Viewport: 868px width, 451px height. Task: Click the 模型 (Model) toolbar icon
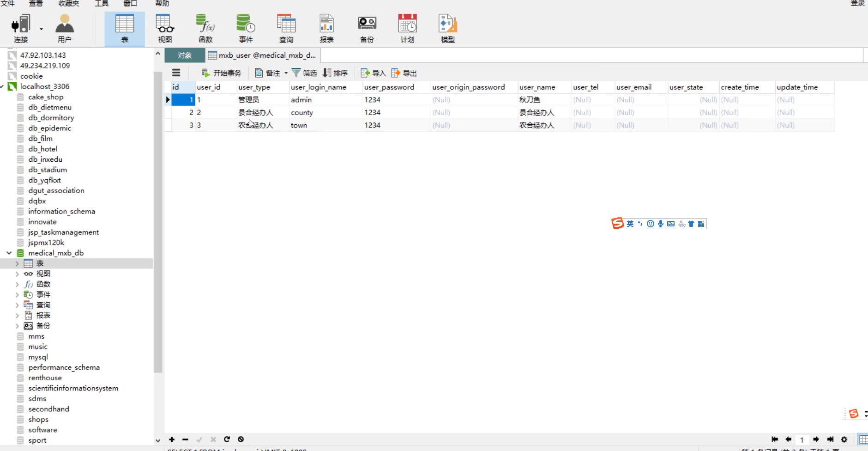pos(447,28)
